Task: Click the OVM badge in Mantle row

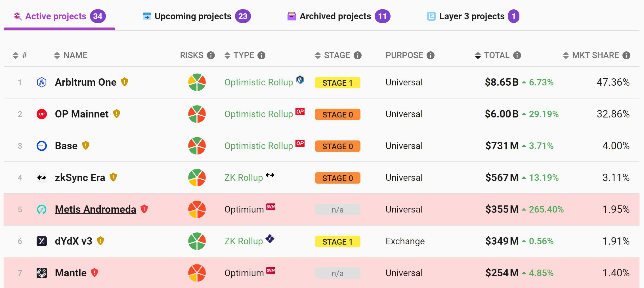Action: (x=271, y=270)
